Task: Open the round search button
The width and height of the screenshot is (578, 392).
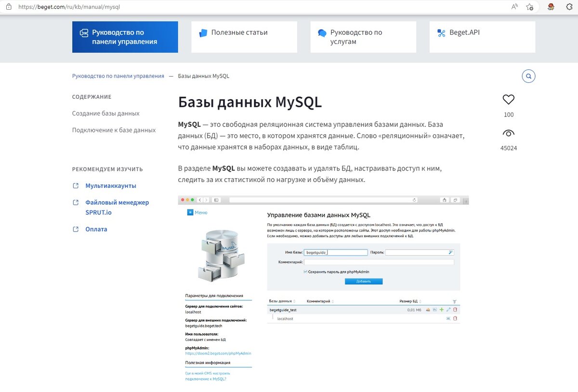Action: (x=528, y=76)
